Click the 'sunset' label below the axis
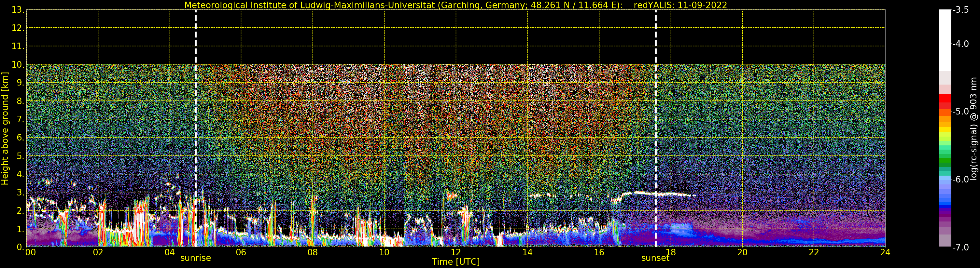 [x=655, y=258]
